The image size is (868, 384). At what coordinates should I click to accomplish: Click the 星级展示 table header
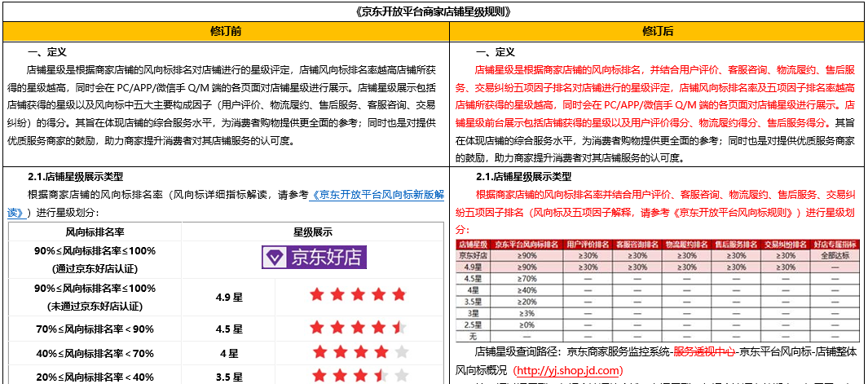312,232
